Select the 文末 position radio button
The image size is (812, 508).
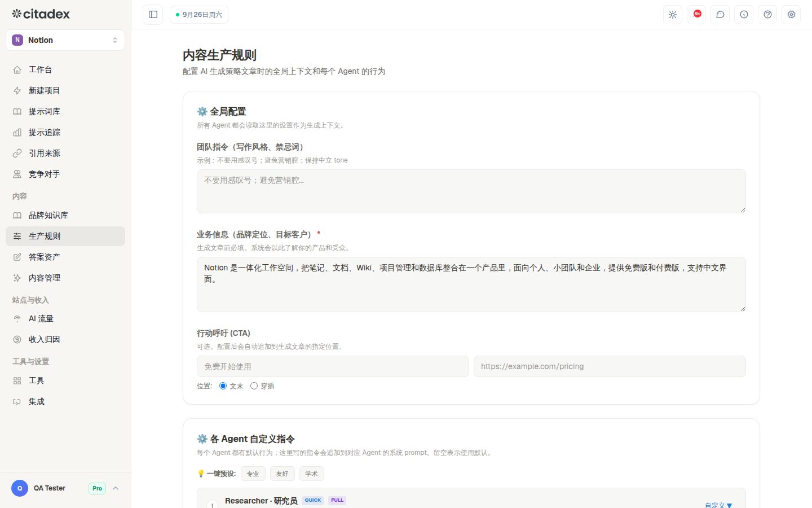[x=223, y=386]
